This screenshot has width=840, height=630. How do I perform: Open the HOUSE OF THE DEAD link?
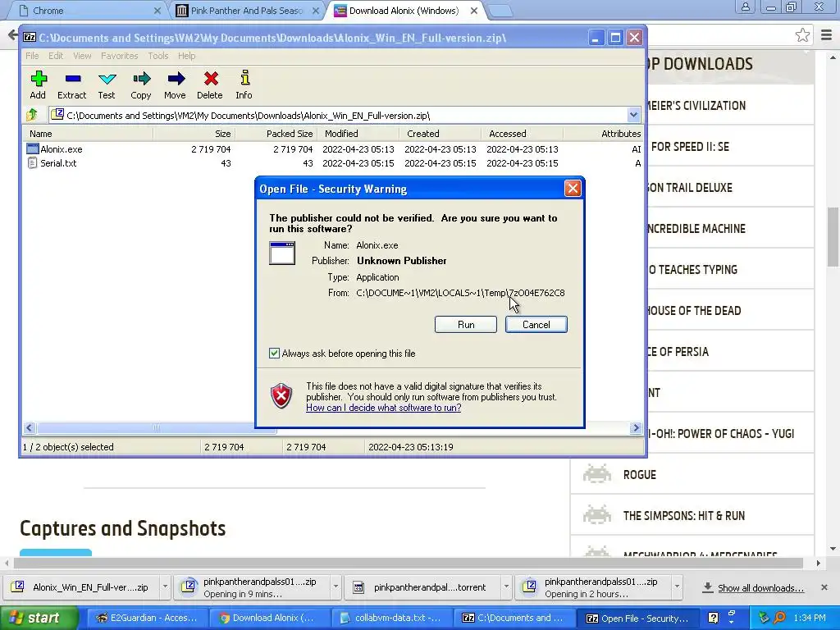(x=694, y=311)
